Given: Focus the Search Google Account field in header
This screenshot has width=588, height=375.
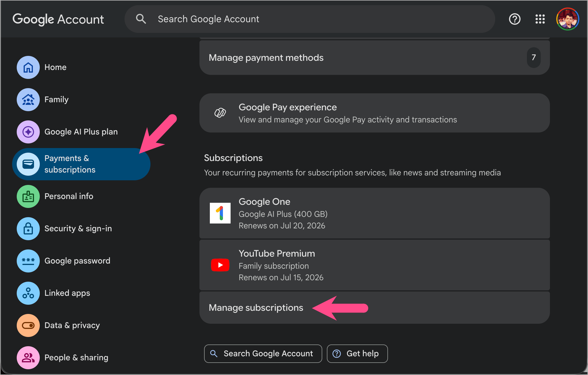Looking at the screenshot, I should click(310, 19).
